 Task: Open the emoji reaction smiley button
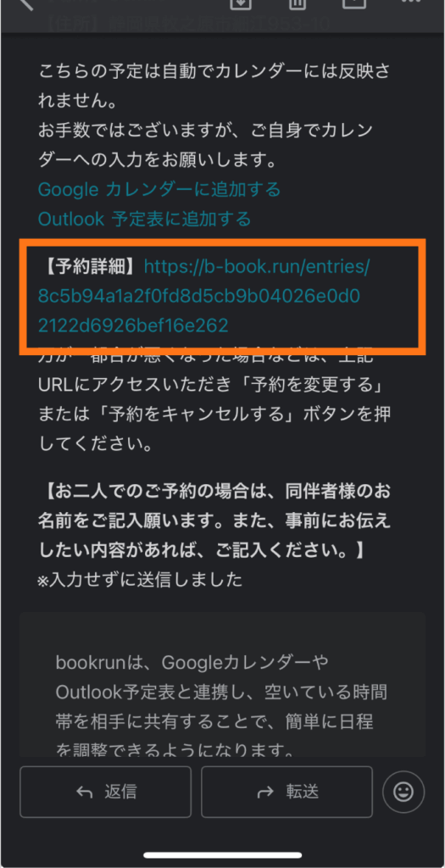[403, 792]
